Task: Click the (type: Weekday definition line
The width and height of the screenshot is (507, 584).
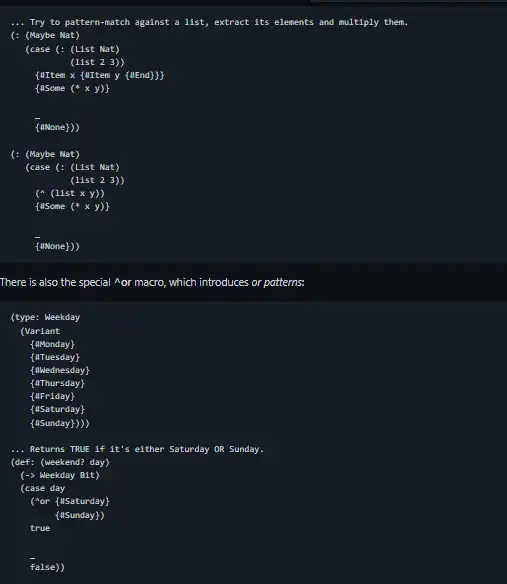Action: (x=45, y=317)
